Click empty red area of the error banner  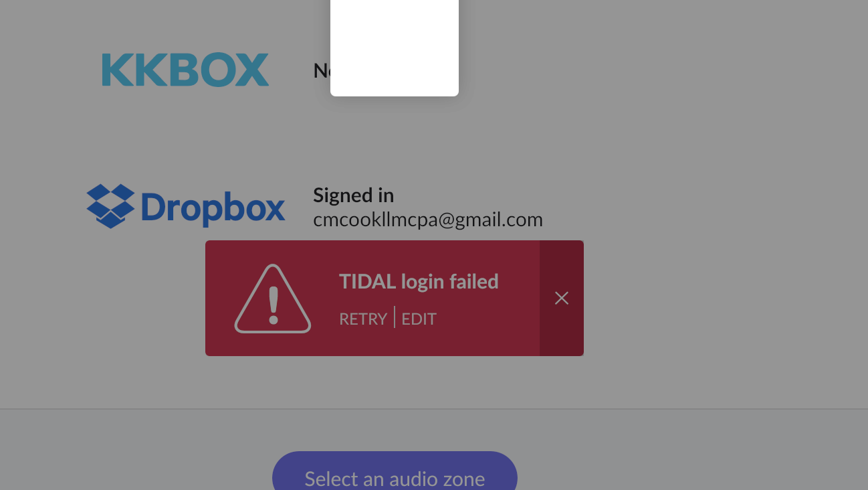point(468,338)
